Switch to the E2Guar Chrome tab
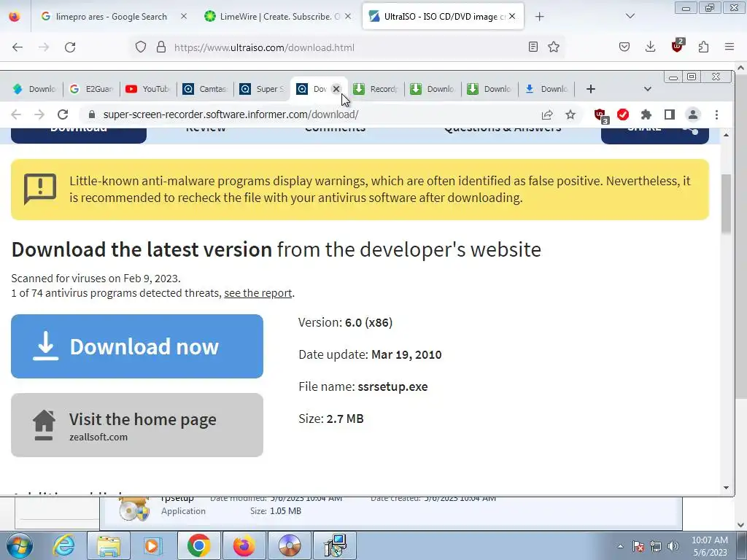This screenshot has width=747, height=560. pos(91,89)
